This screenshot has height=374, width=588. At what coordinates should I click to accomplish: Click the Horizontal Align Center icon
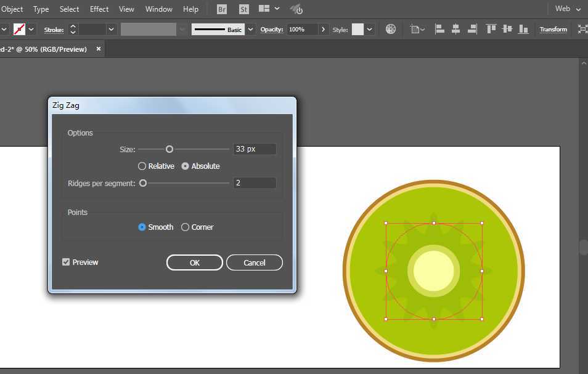click(456, 29)
